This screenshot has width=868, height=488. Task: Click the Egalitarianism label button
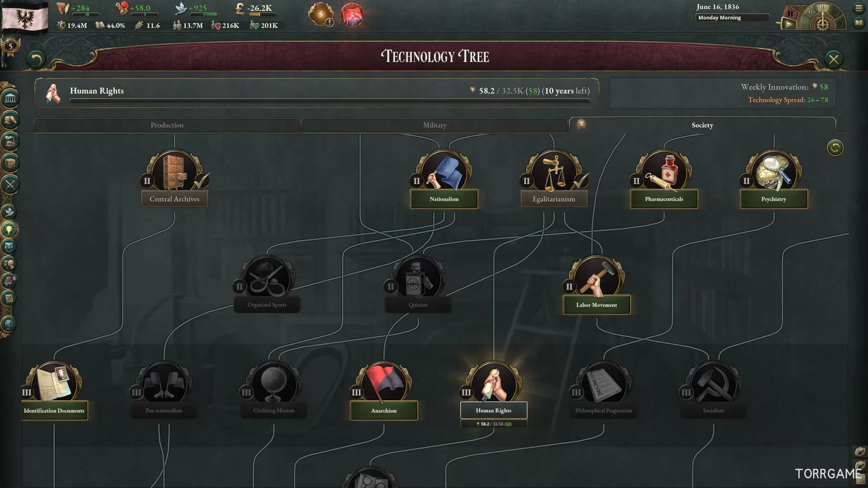point(554,199)
